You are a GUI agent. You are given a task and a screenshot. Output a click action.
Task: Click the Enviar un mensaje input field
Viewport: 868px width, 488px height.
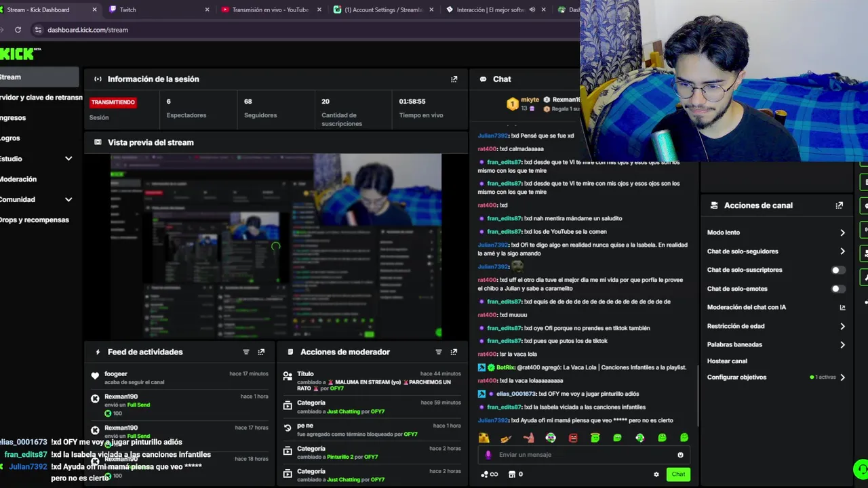click(583, 455)
